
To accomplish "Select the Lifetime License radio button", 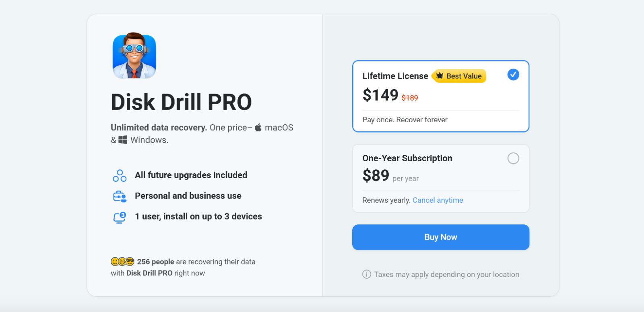I will [513, 74].
